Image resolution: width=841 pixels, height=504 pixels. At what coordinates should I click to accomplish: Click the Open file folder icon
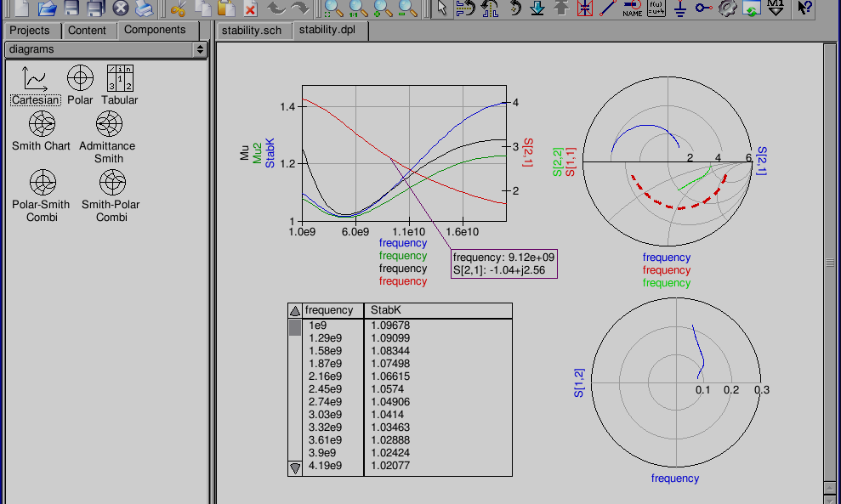click(47, 8)
